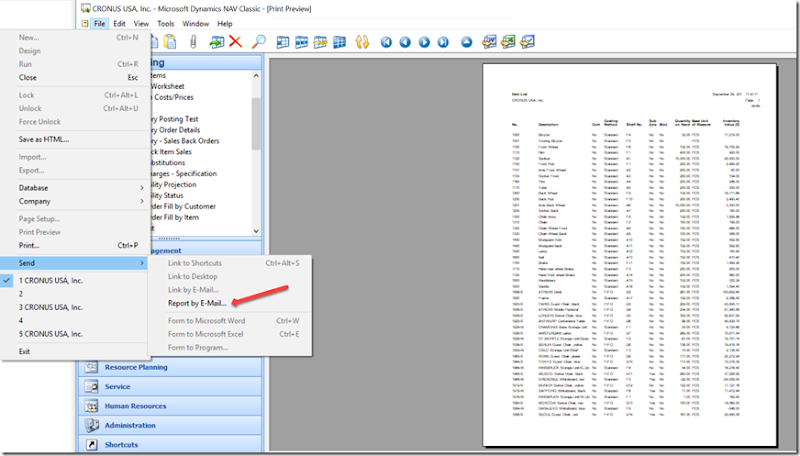Click the blue Previous arrow icon

coord(405,42)
